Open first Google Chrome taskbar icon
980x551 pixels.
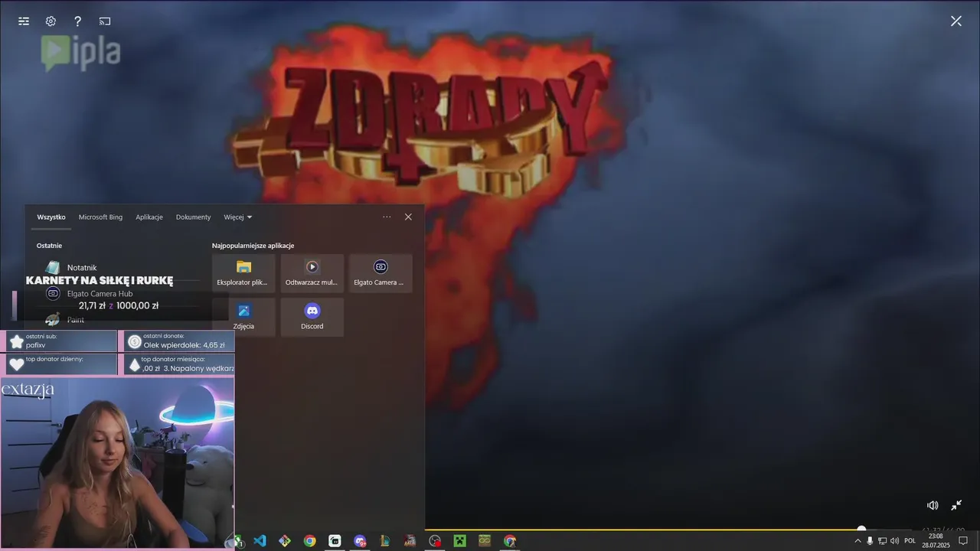309,540
